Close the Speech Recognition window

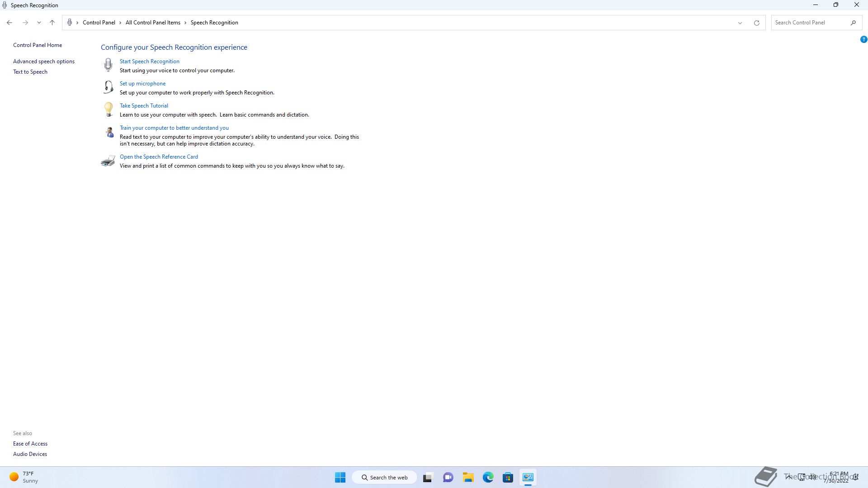(857, 5)
